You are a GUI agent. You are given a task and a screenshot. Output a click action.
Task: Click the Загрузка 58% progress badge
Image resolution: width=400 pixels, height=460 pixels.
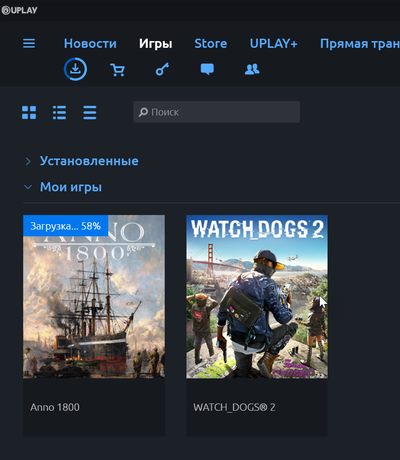click(66, 226)
